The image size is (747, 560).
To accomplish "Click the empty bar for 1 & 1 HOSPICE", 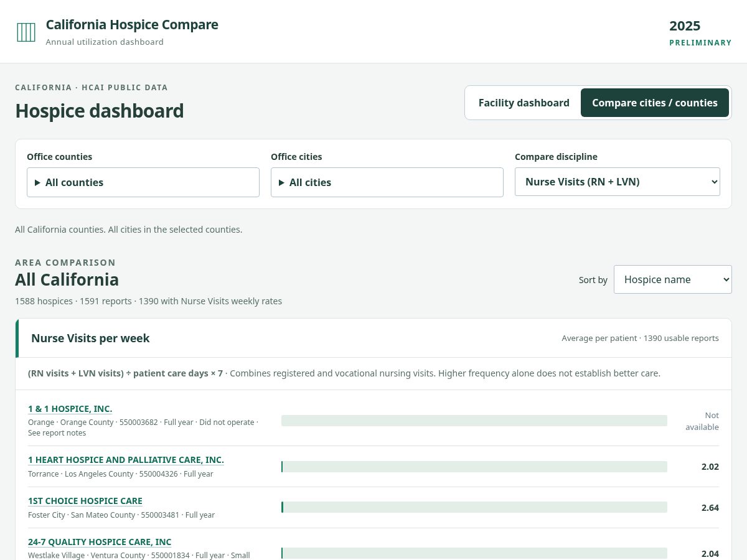I will pyautogui.click(x=474, y=421).
